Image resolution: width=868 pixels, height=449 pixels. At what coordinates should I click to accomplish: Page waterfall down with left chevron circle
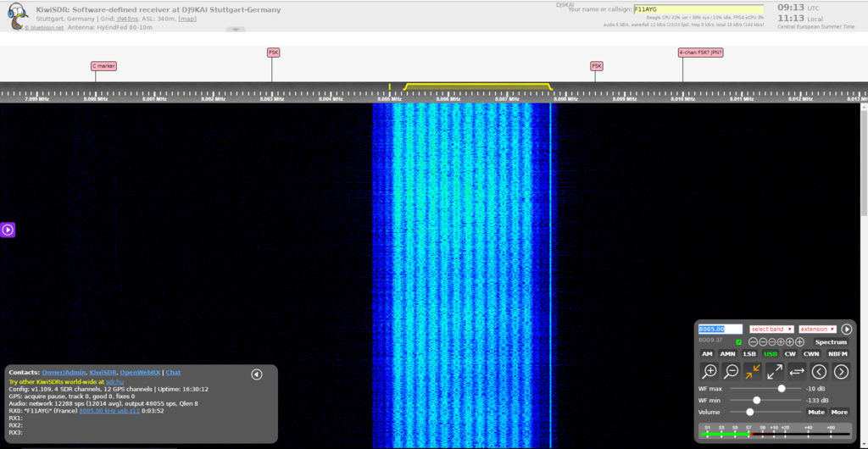[x=820, y=372]
